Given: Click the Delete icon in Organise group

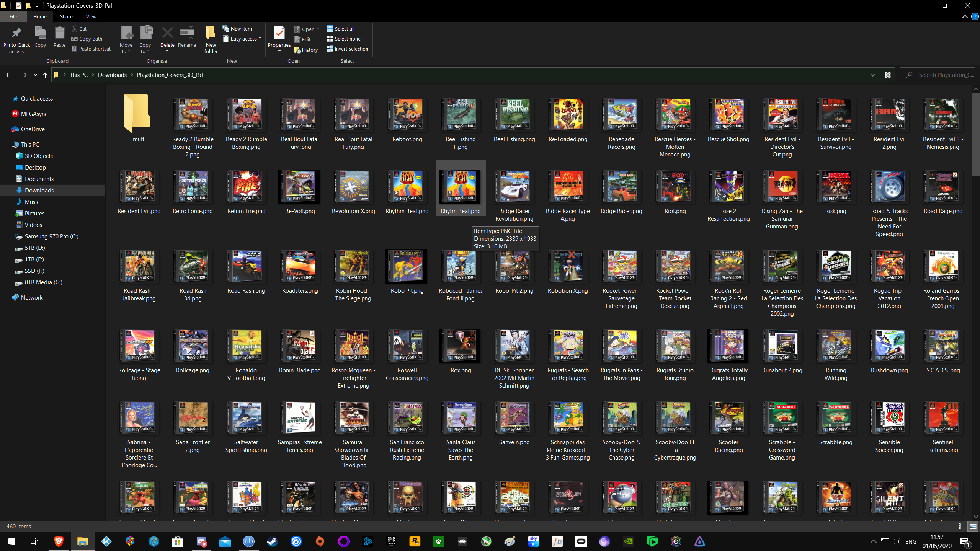Looking at the screenshot, I should coord(167,33).
